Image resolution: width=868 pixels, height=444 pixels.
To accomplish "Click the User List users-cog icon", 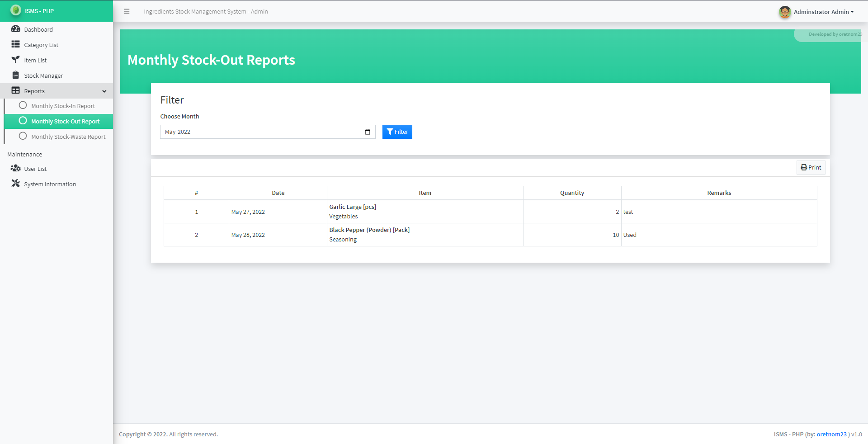I will pyautogui.click(x=16, y=168).
